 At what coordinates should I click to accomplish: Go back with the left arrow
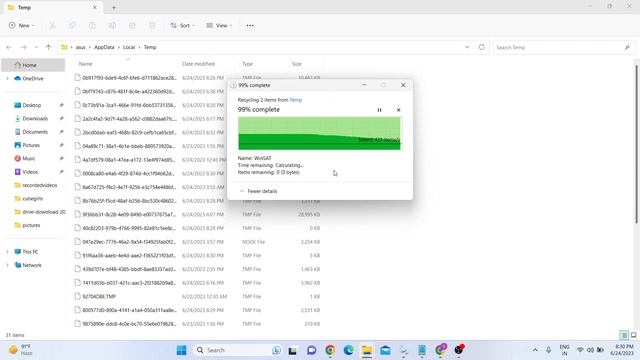[x=9, y=47]
